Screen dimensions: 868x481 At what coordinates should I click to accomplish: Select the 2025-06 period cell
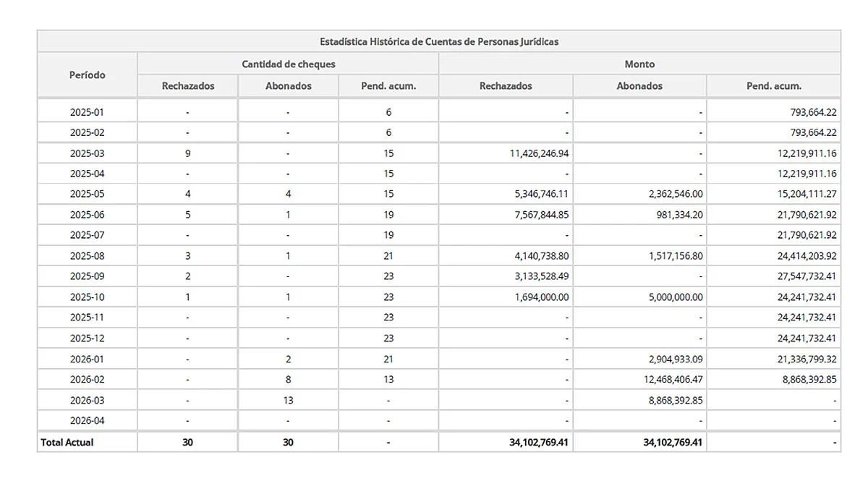point(87,215)
